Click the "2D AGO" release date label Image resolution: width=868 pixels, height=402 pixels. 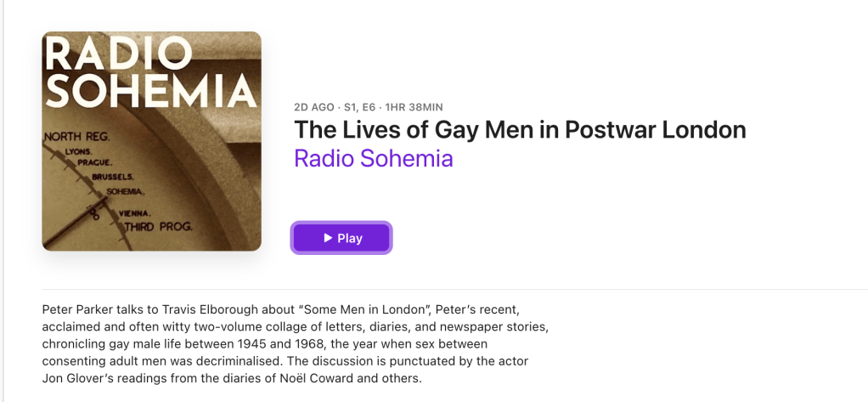pos(313,107)
